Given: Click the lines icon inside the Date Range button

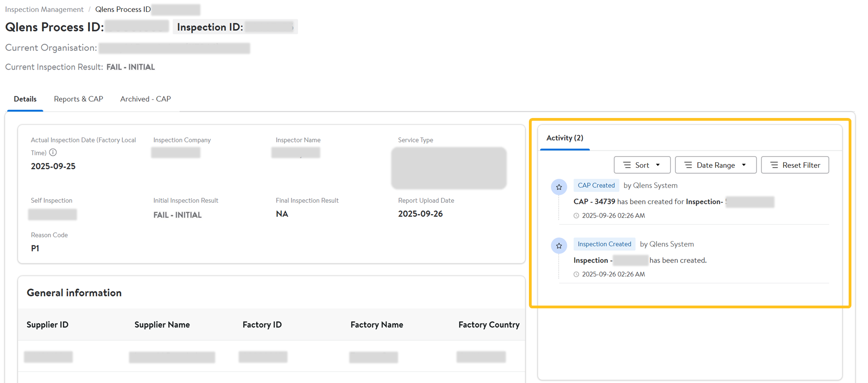Looking at the screenshot, I should (x=688, y=165).
